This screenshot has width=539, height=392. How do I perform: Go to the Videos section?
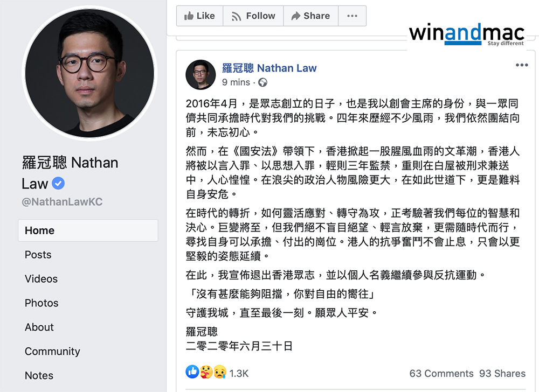[x=41, y=279]
